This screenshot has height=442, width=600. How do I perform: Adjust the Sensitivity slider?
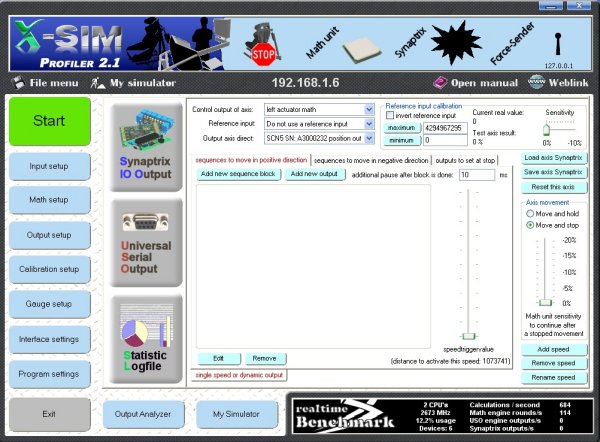click(546, 129)
